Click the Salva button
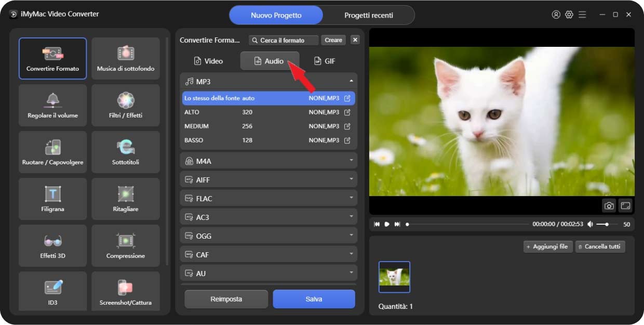Screen dimensions: 644x325 click(314, 299)
